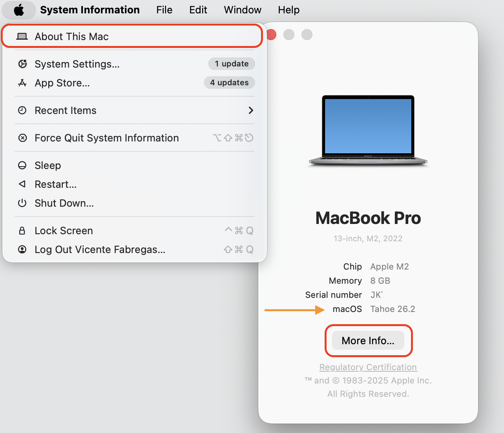504x433 pixels.
Task: Choose Log Out Vicente Fabregas…
Action: (x=135, y=250)
